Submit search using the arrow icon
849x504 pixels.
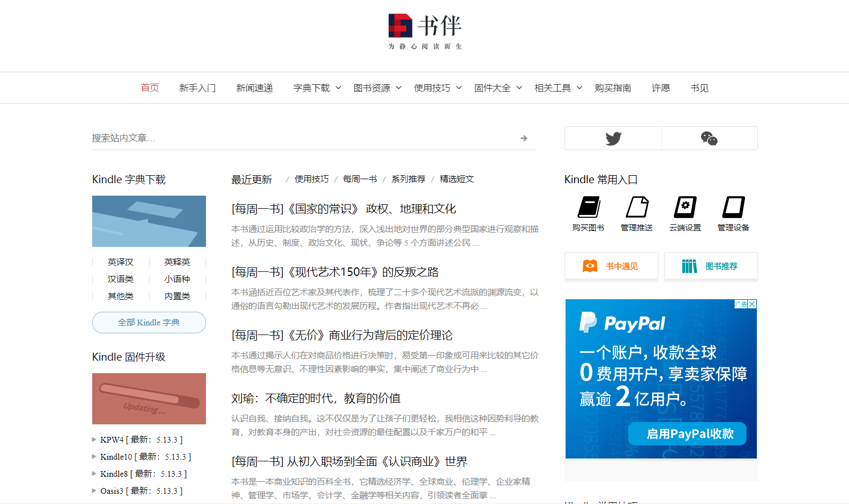[x=524, y=138]
